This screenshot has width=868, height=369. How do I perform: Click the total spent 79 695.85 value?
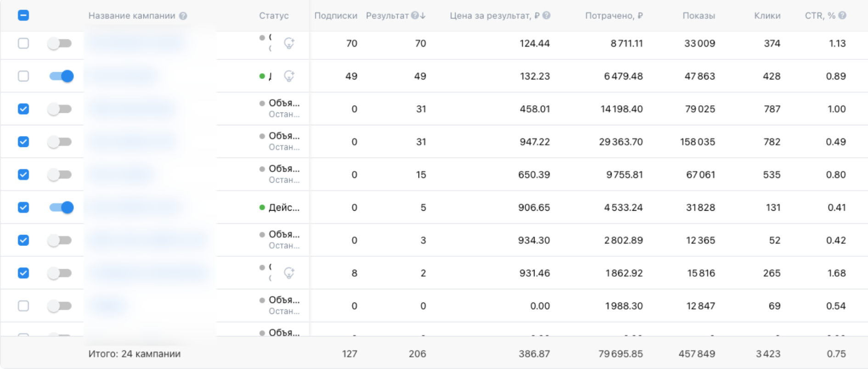pos(620,354)
